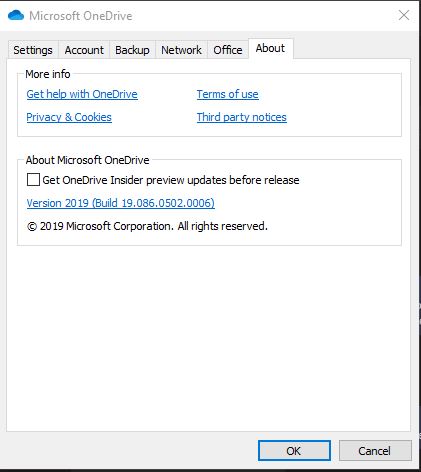Click the OneDrive cloud icon in title bar
The height and width of the screenshot is (472, 421).
(x=16, y=15)
